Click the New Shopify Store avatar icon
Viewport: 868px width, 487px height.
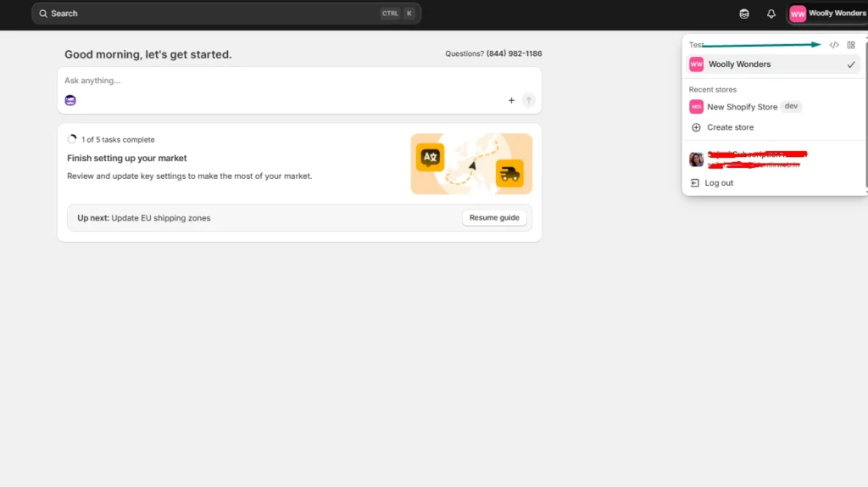pyautogui.click(x=697, y=106)
